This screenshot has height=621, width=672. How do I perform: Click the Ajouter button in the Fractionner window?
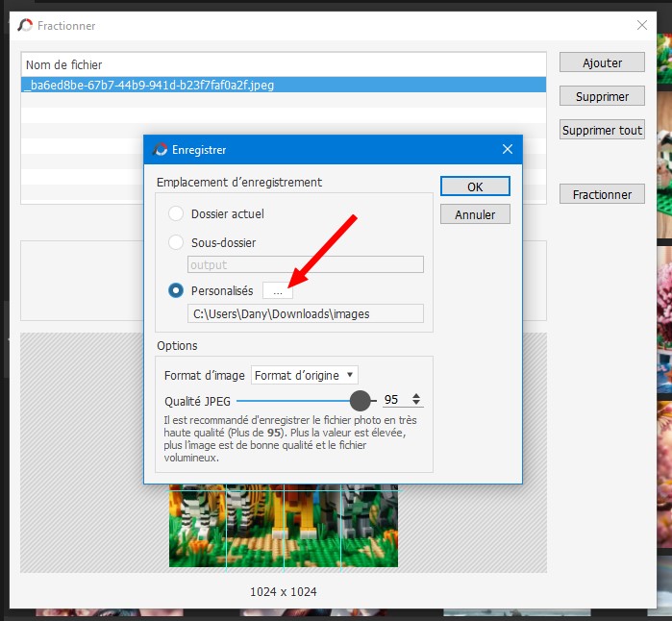coord(602,62)
